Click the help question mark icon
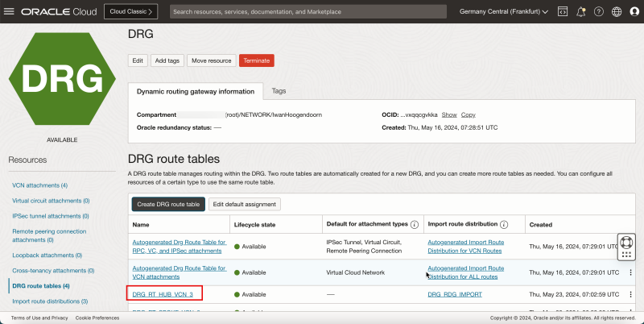This screenshot has height=324, width=644. pyautogui.click(x=599, y=12)
